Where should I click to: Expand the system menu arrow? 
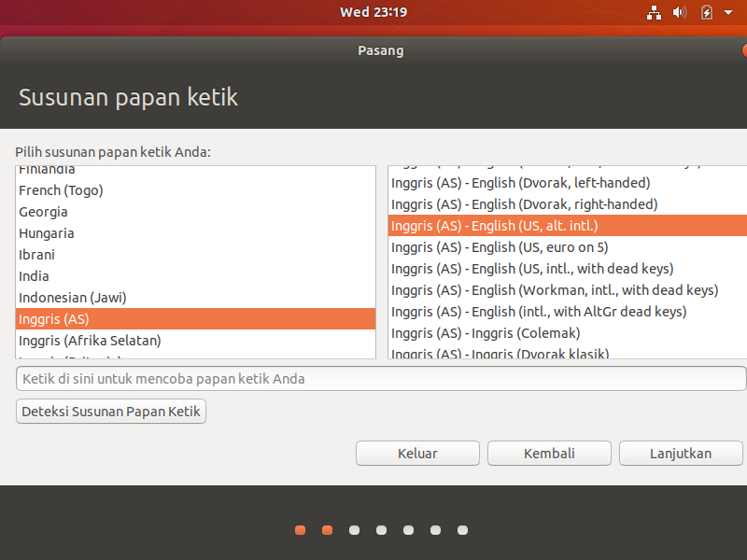728,12
